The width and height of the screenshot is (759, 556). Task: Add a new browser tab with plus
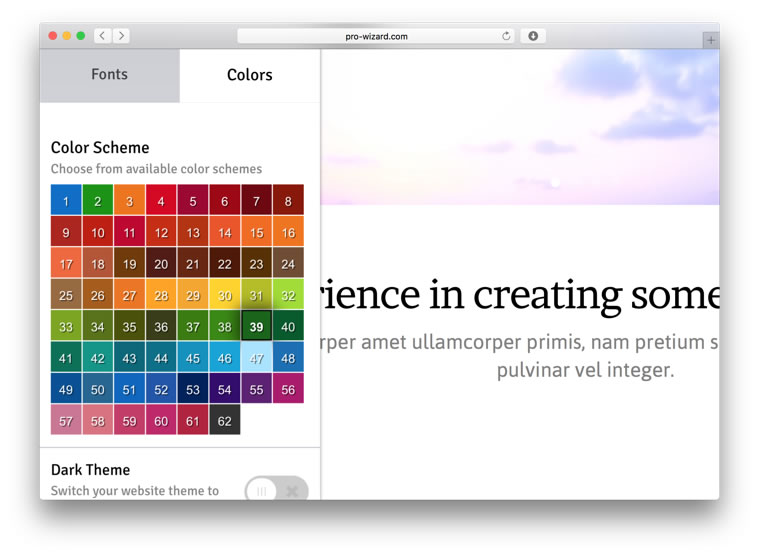(711, 40)
